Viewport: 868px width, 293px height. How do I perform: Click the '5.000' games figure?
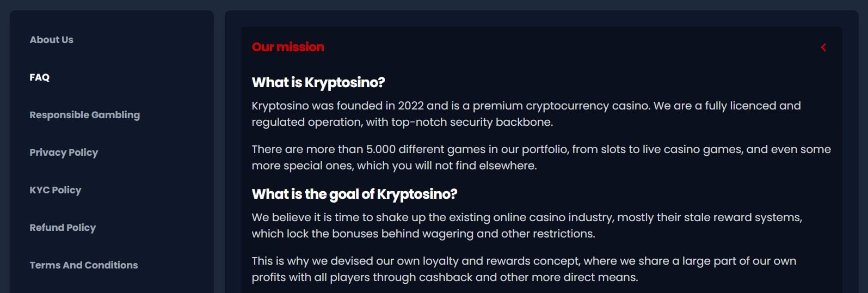point(380,149)
